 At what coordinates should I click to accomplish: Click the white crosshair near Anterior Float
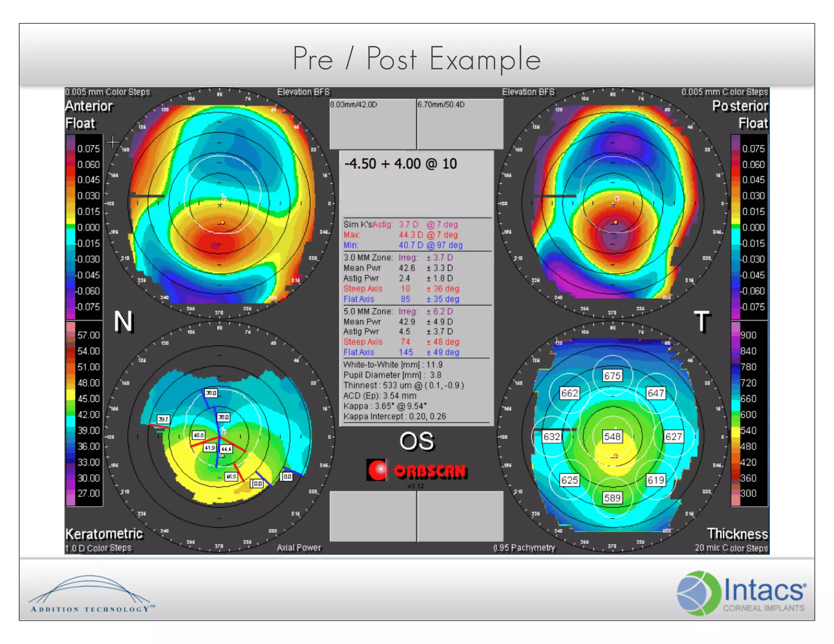(112, 142)
